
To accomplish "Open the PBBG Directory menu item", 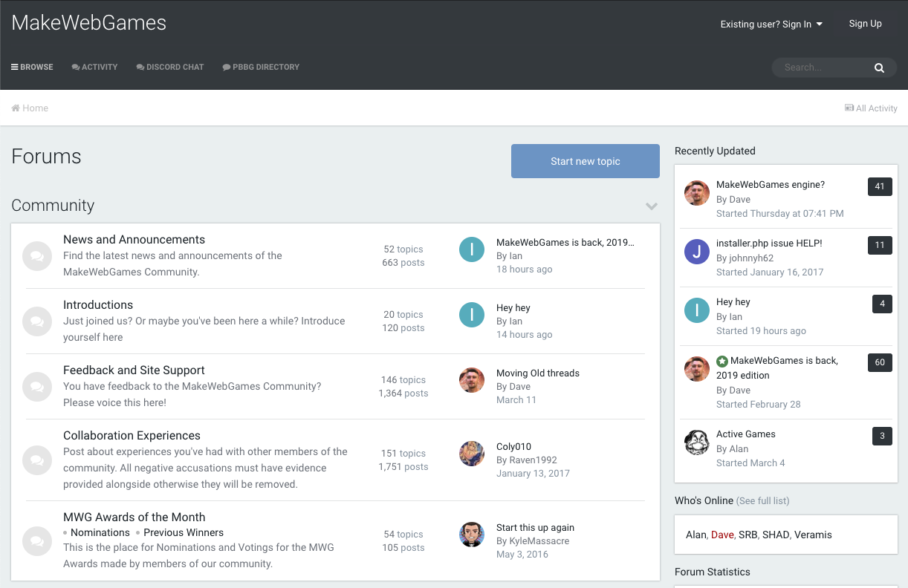I will pos(261,67).
